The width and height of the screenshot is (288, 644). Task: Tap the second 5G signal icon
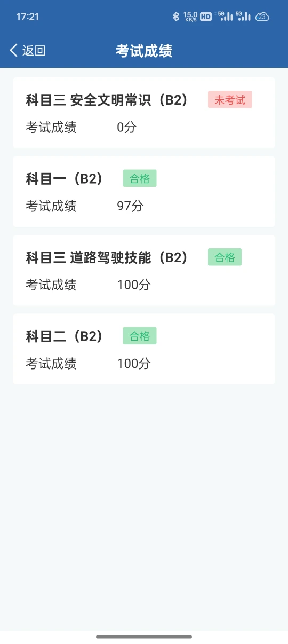pos(243,17)
